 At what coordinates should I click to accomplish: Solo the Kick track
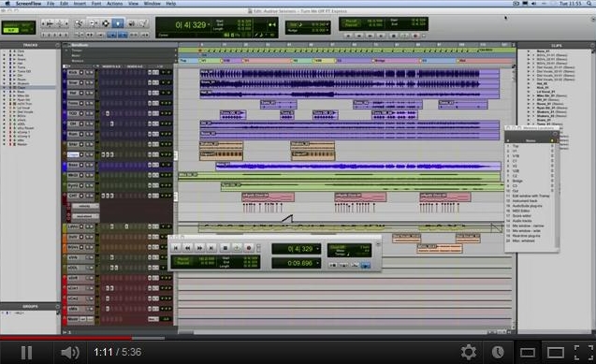(87, 72)
